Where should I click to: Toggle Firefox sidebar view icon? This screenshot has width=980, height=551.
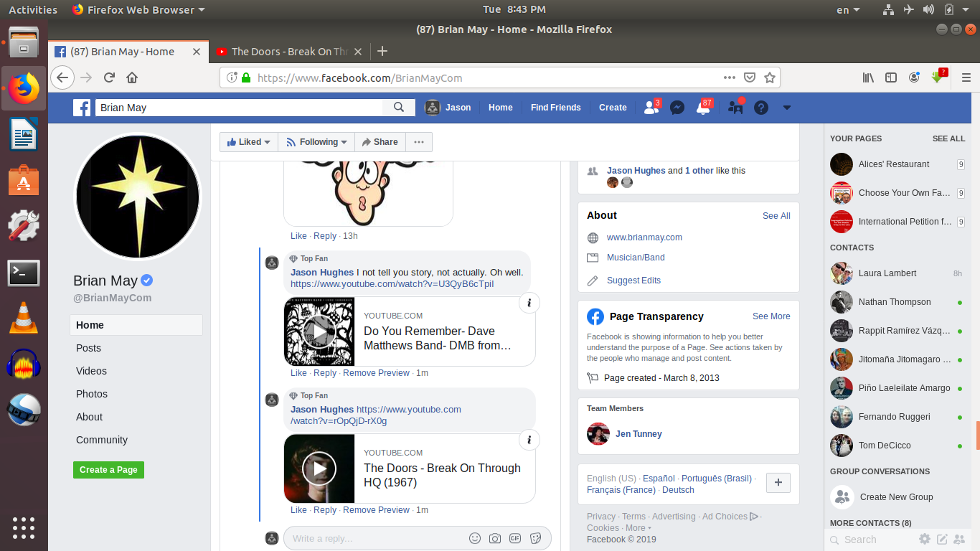pyautogui.click(x=891, y=77)
